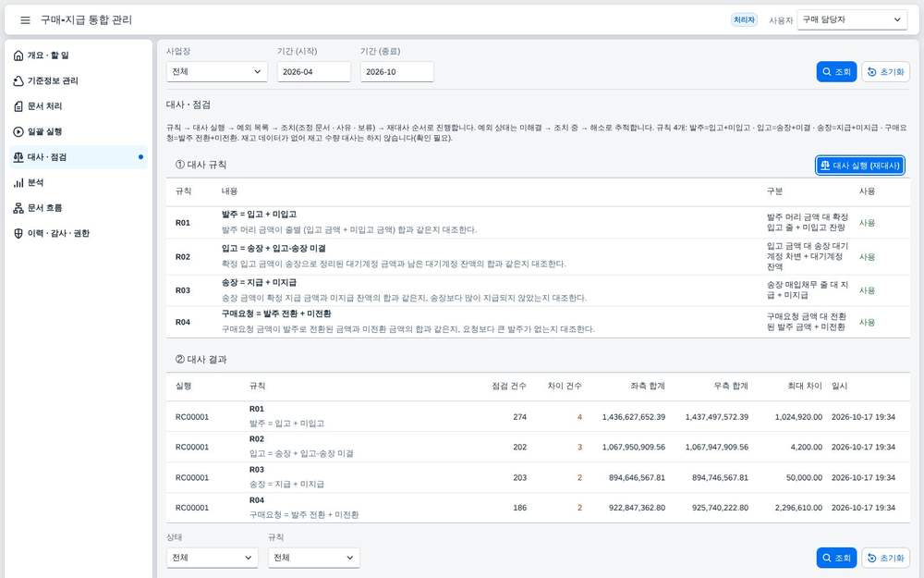Click the 문서 처리 document icon
Image resolution: width=924 pixels, height=578 pixels.
[x=18, y=106]
